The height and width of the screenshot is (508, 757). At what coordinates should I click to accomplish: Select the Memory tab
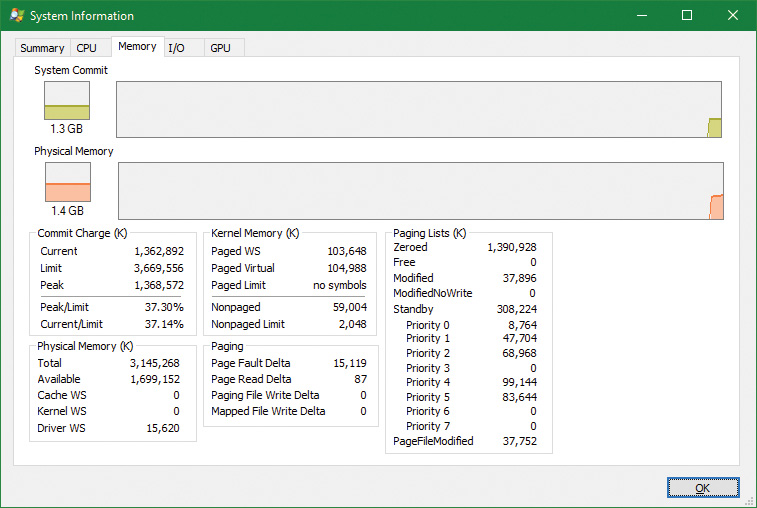tap(137, 46)
